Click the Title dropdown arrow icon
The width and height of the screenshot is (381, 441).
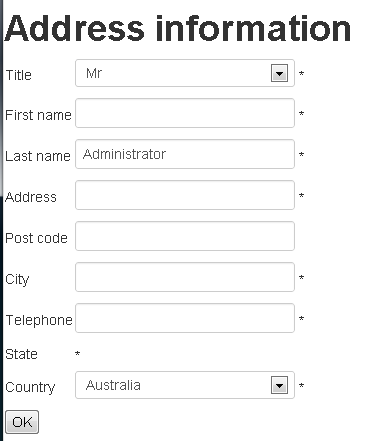(279, 73)
